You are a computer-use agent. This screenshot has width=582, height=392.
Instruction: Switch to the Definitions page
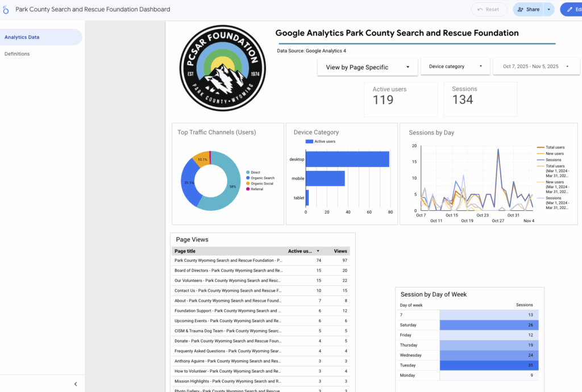click(x=17, y=54)
